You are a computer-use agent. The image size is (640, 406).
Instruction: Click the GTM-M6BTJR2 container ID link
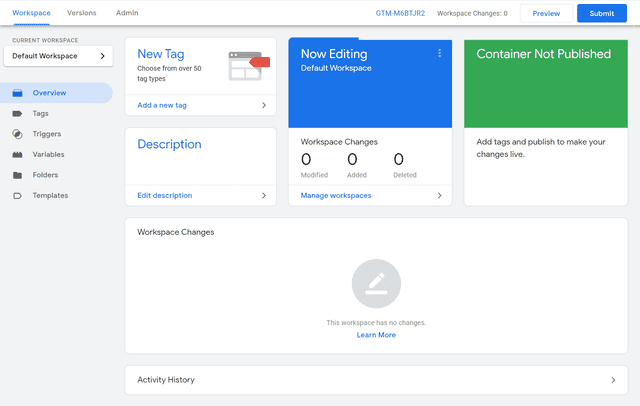400,13
